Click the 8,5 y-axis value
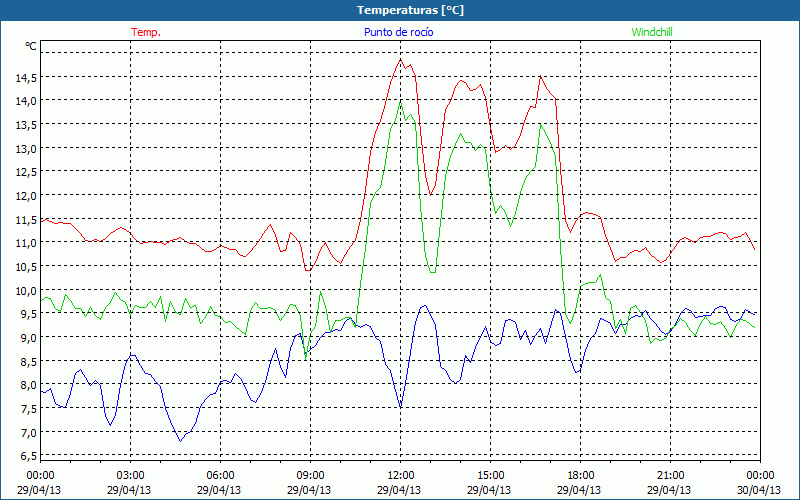This screenshot has width=800, height=500. (x=29, y=361)
